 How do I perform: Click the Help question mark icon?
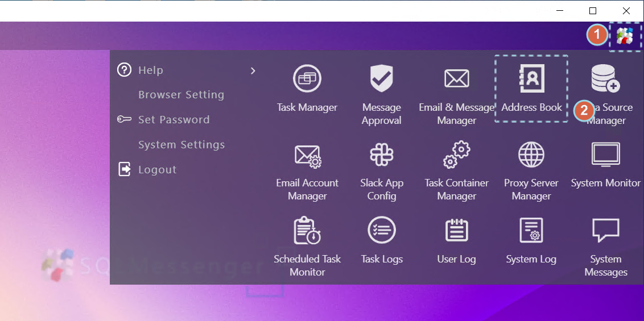click(124, 70)
